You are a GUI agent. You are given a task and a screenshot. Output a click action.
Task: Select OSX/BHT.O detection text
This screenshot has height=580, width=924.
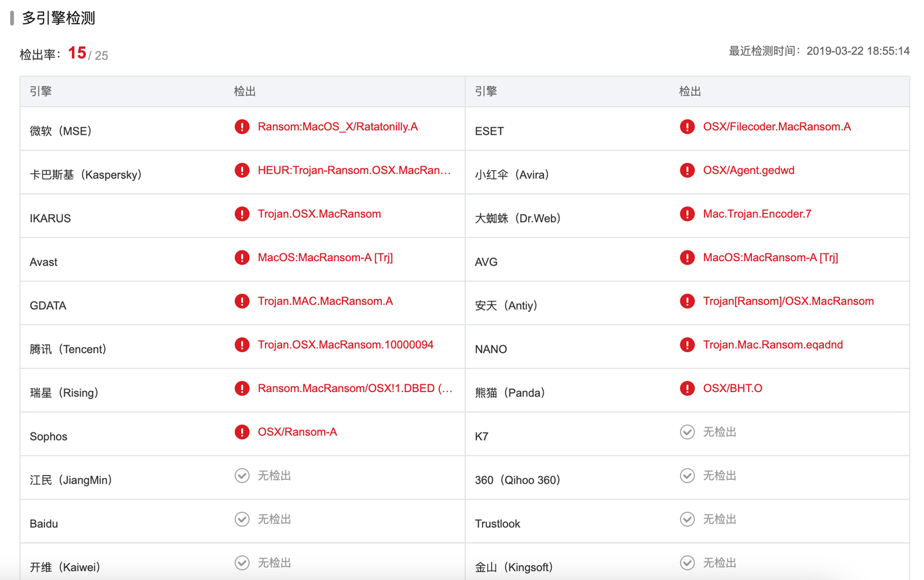[x=733, y=388]
